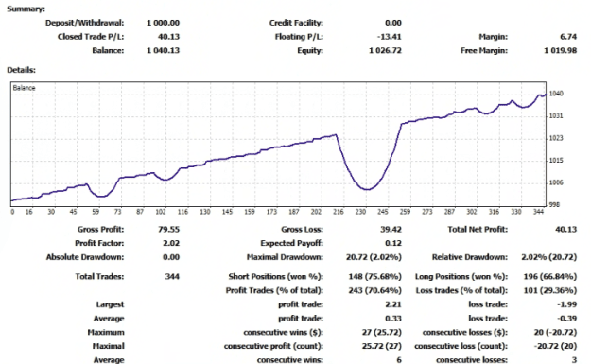
Task: Select the average profit trade value 0.33
Action: [393, 319]
